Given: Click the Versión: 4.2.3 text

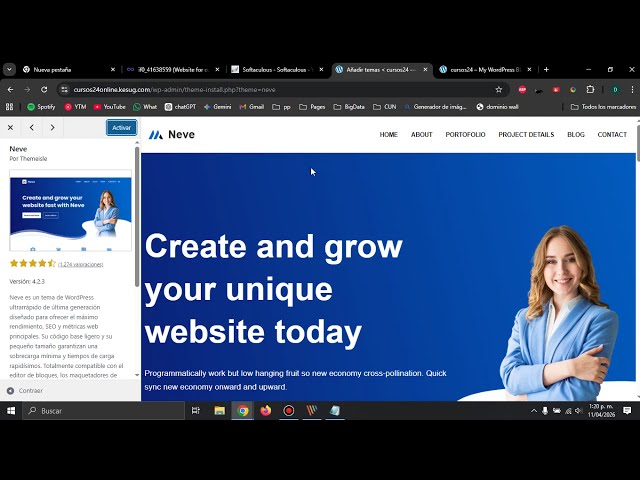Looking at the screenshot, I should 27,282.
